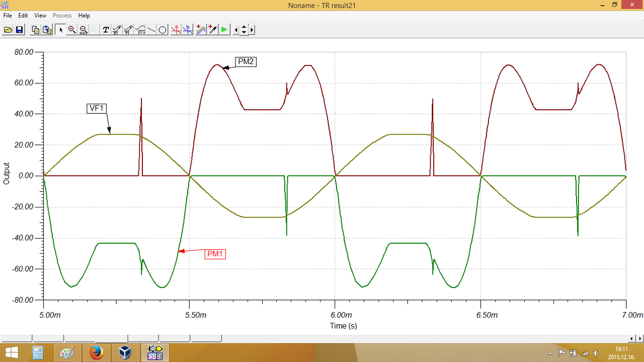Select the PM2 curve label
The image size is (644, 362).
247,62
